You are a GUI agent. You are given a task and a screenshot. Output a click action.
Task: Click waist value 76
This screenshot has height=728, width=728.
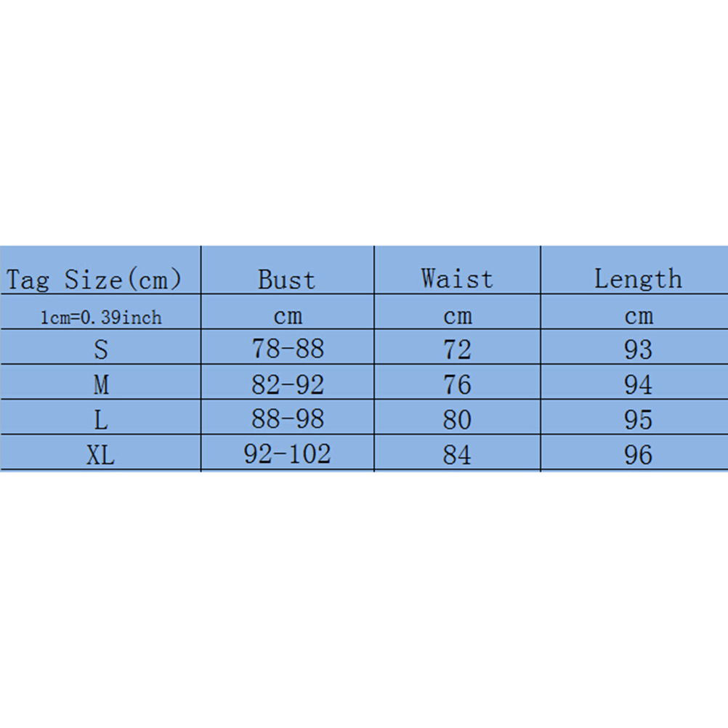457,385
